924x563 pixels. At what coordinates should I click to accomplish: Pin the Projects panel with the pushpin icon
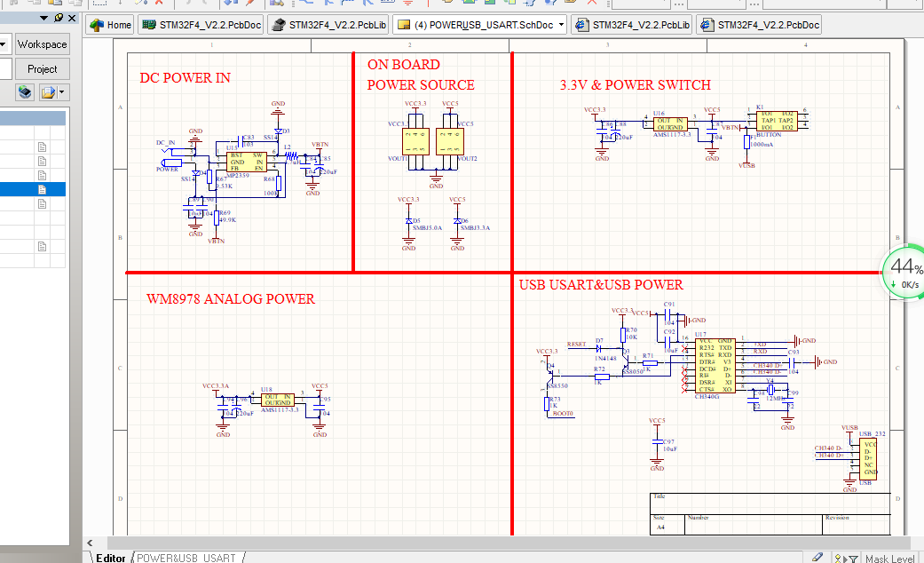tap(58, 18)
